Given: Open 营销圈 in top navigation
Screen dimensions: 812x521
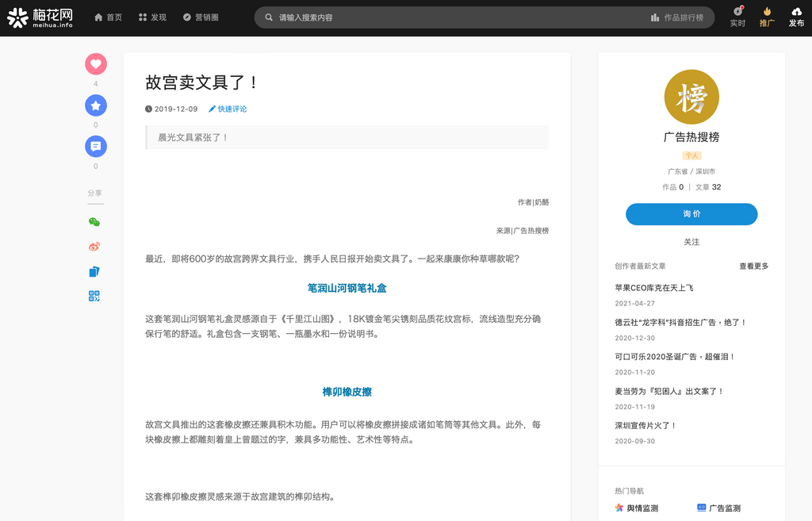Looking at the screenshot, I should click(x=201, y=17).
